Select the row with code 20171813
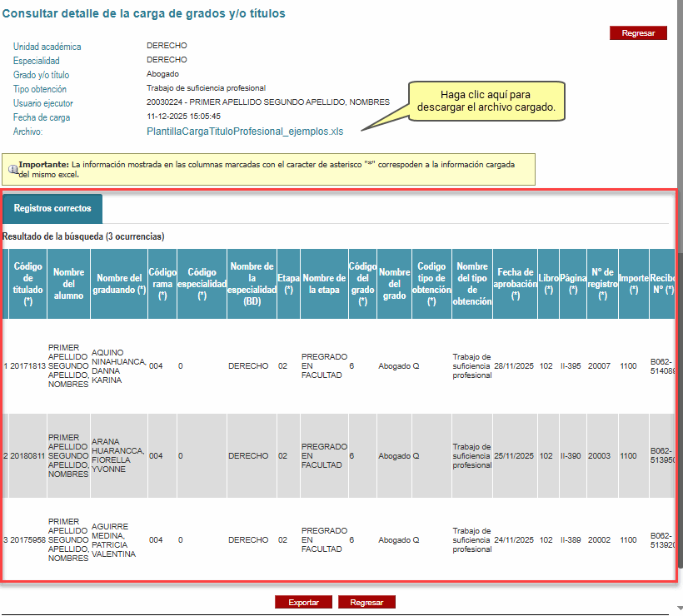The width and height of the screenshot is (683, 616). [27, 366]
